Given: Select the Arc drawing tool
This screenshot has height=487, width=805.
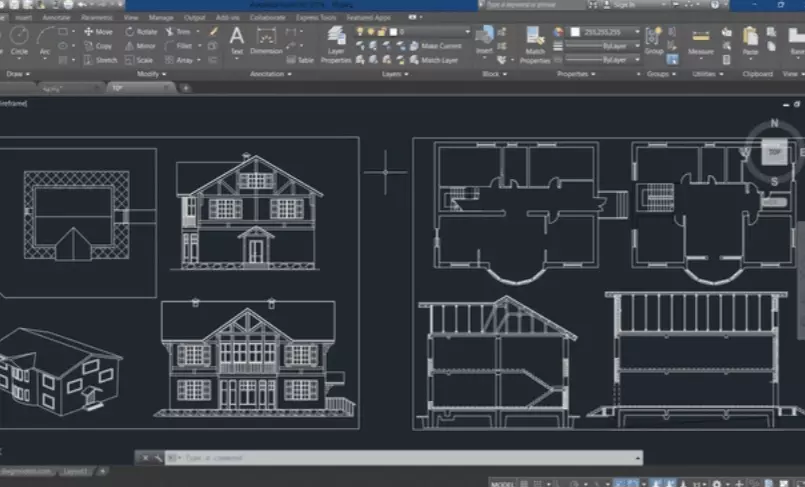Looking at the screenshot, I should tap(45, 41).
